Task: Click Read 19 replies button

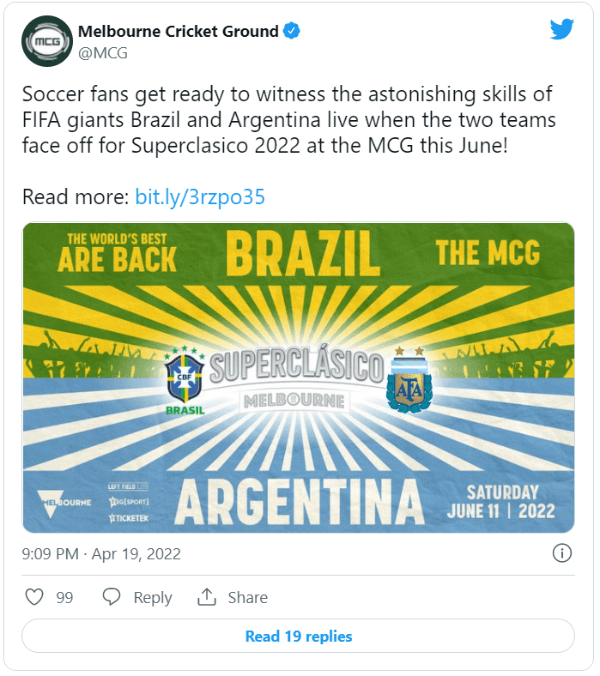Action: tap(298, 636)
